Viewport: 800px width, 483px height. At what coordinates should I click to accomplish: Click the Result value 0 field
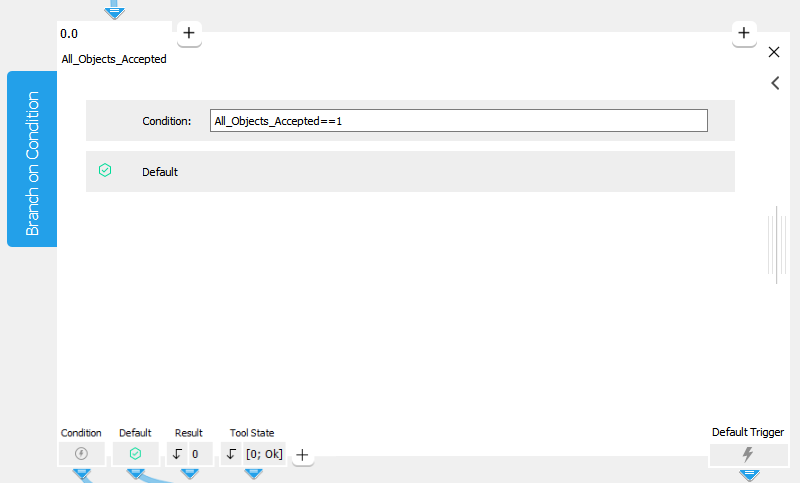tap(197, 454)
